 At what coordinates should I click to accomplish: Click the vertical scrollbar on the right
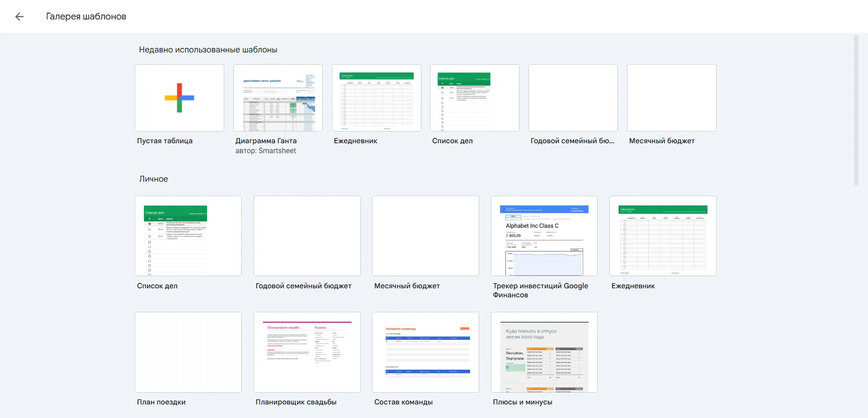pos(856,110)
